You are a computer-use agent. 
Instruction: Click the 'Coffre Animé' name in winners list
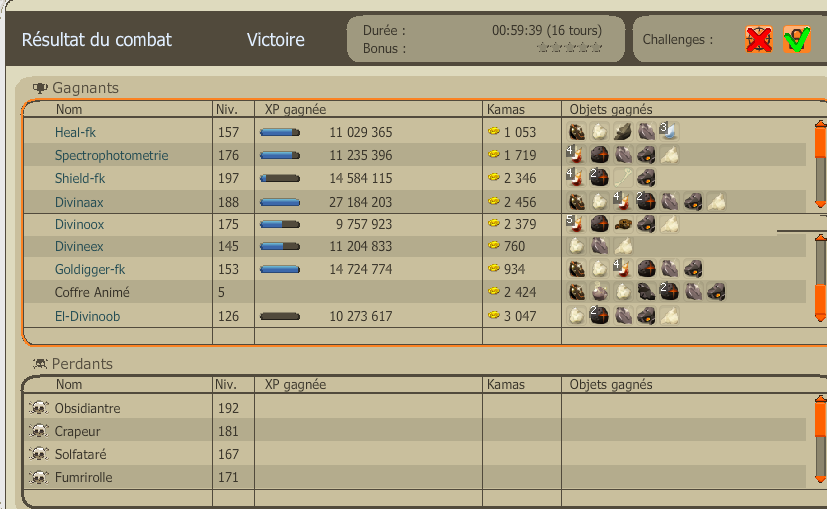[92, 292]
